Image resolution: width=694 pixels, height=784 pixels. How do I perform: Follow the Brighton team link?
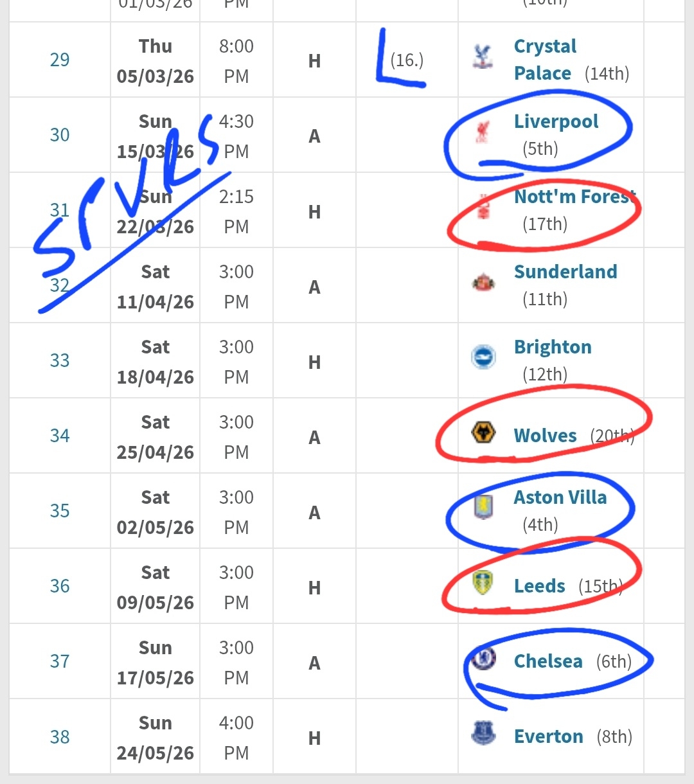pos(553,347)
